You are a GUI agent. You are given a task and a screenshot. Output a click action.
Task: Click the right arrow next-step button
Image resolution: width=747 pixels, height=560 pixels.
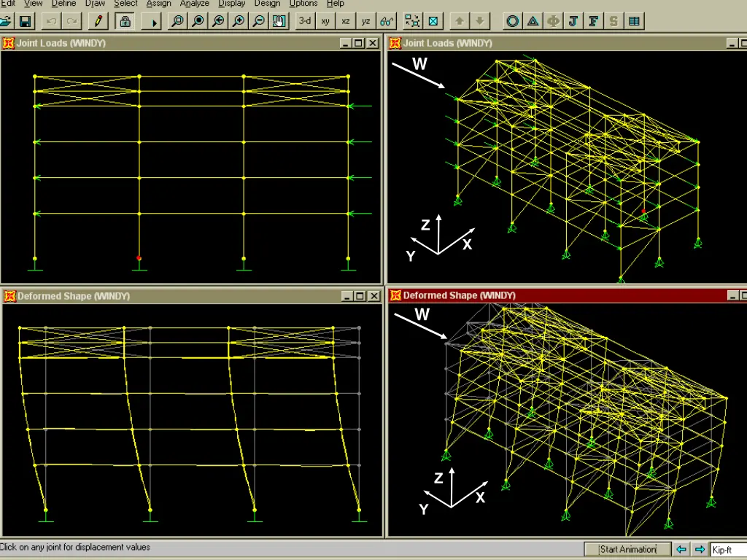(x=699, y=549)
